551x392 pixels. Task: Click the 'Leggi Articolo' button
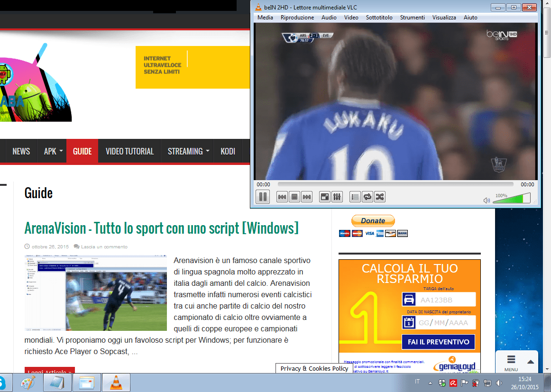tap(49, 370)
